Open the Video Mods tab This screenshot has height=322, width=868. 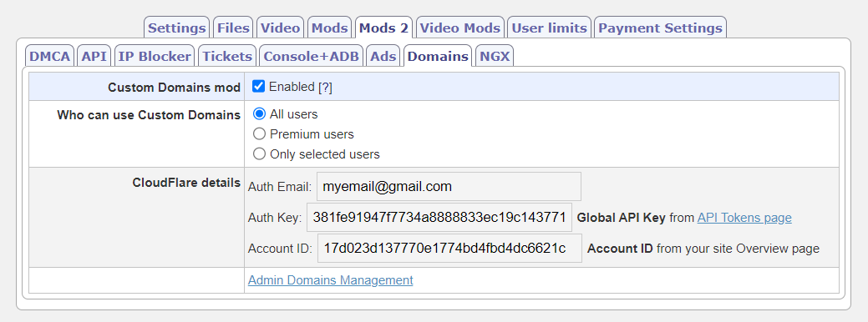coord(459,28)
